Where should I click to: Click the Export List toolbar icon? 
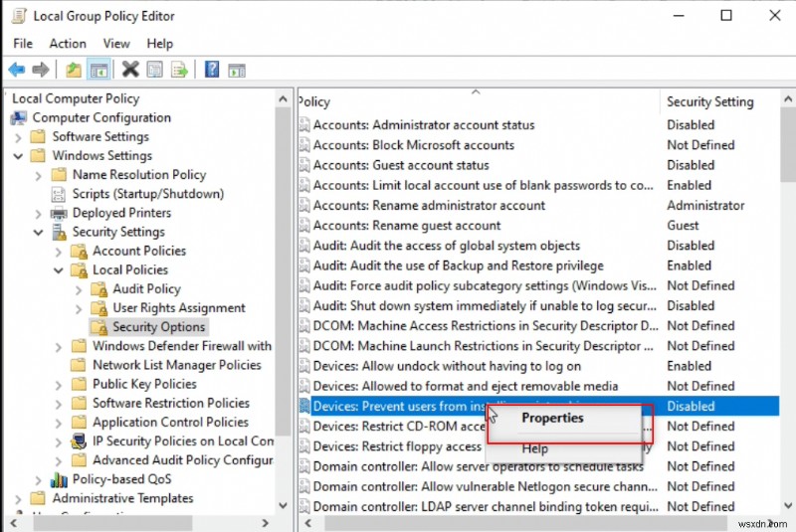(x=179, y=70)
